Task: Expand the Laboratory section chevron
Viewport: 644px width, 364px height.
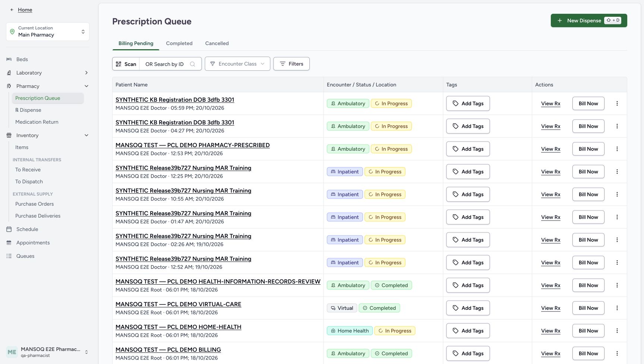Action: click(x=86, y=73)
